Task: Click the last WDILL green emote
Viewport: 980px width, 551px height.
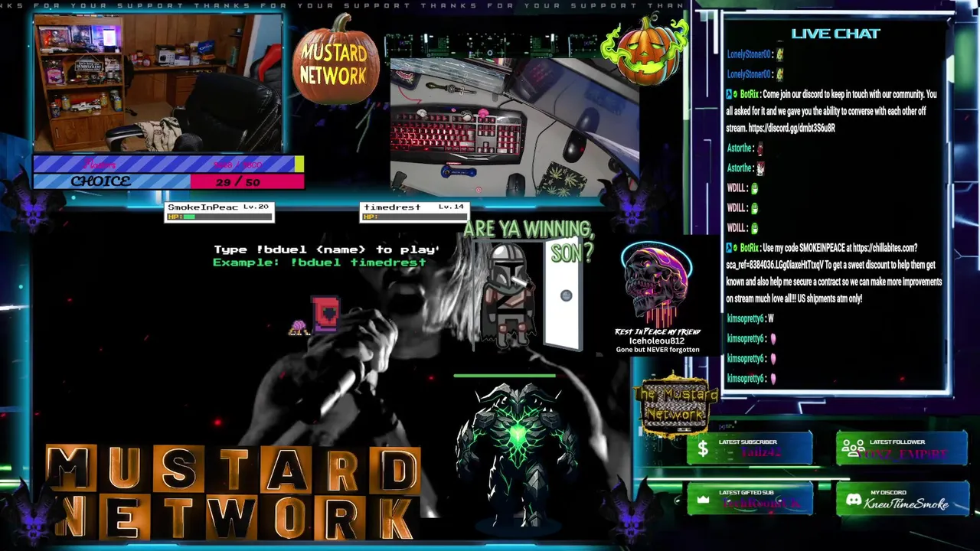Action: tap(754, 227)
